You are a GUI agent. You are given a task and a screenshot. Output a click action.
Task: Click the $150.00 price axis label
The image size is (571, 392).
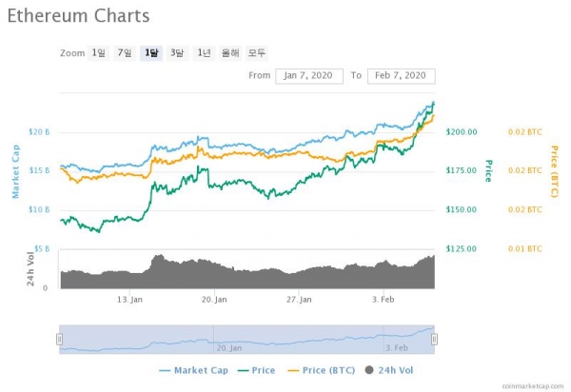coord(462,209)
